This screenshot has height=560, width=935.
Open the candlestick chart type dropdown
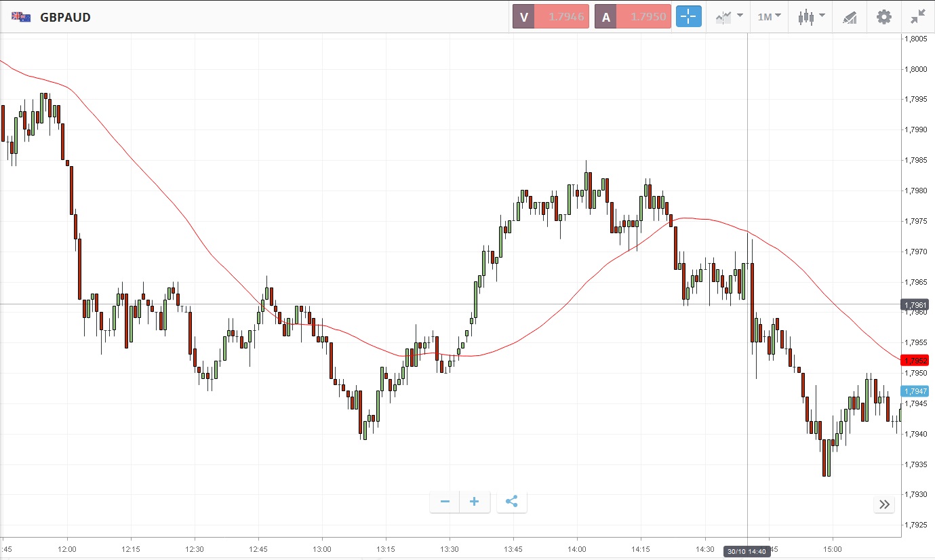click(811, 17)
